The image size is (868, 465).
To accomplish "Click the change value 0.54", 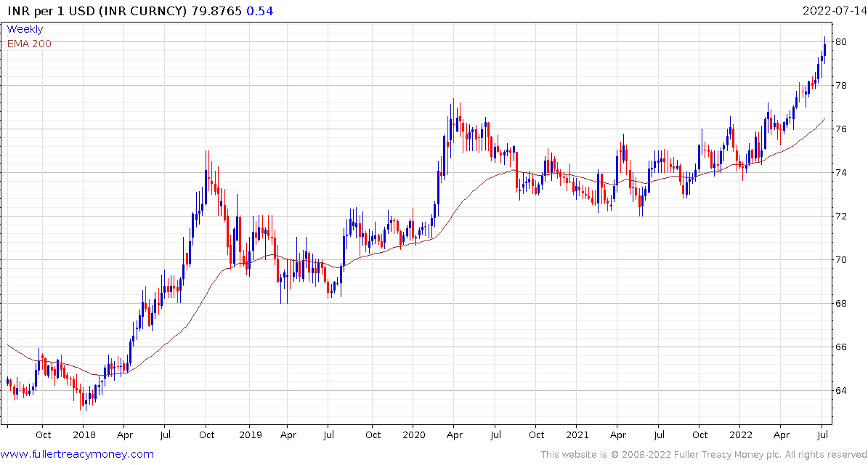I will pos(259,11).
